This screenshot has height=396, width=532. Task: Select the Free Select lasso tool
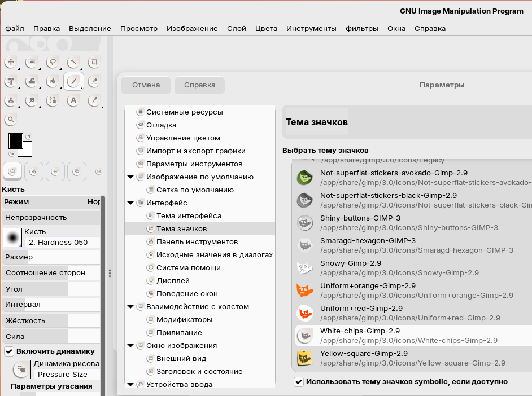click(x=53, y=62)
